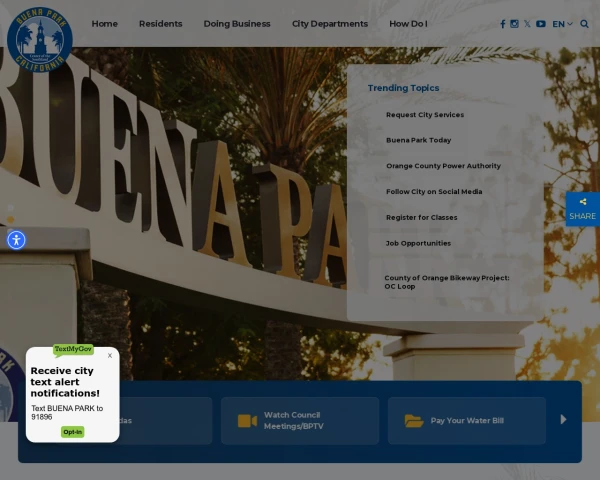Open Pay Your Water Bill tile

[x=467, y=421]
